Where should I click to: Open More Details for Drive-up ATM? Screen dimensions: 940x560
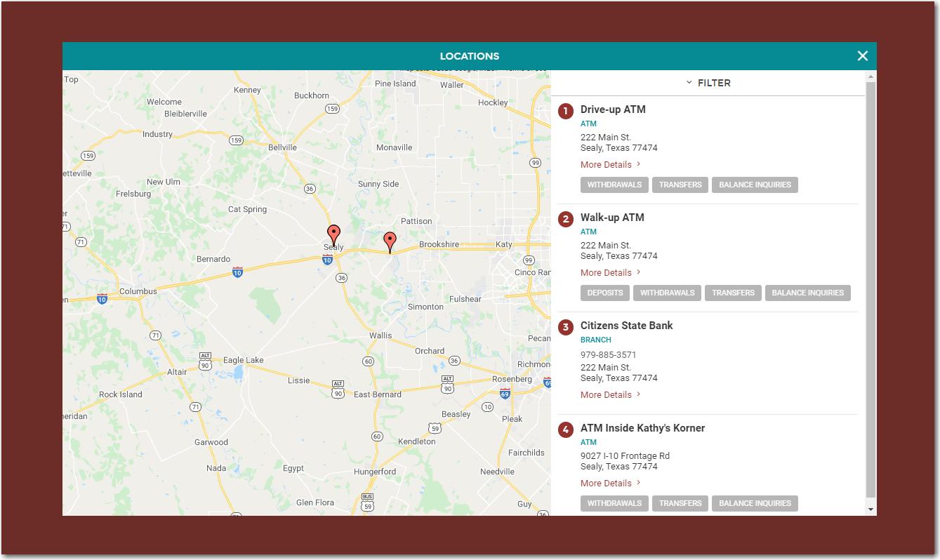pos(611,164)
